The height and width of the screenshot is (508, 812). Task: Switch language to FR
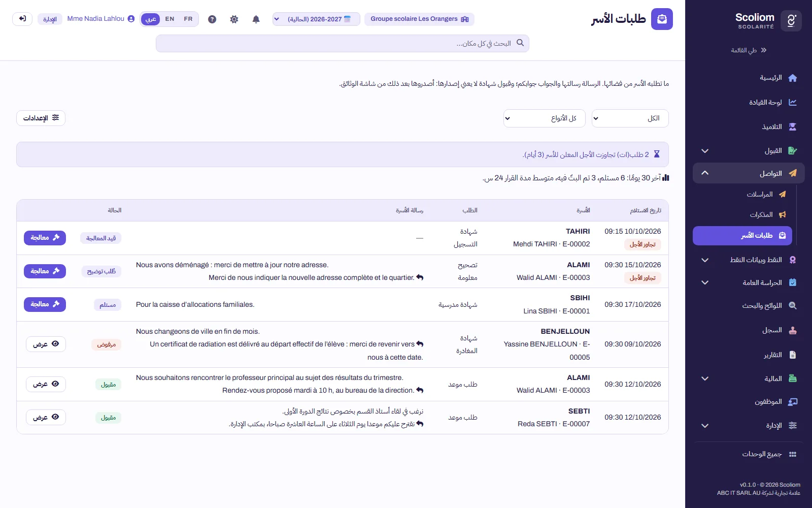pyautogui.click(x=188, y=19)
